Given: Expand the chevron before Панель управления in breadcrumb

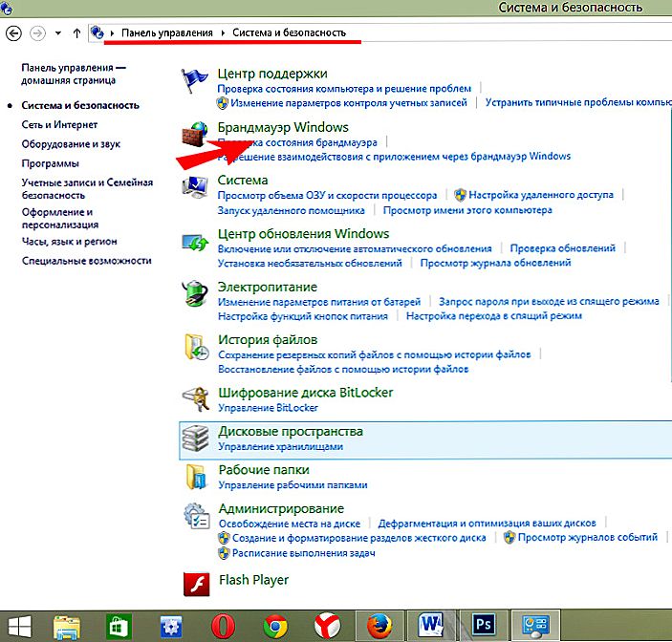Looking at the screenshot, I should [112, 33].
